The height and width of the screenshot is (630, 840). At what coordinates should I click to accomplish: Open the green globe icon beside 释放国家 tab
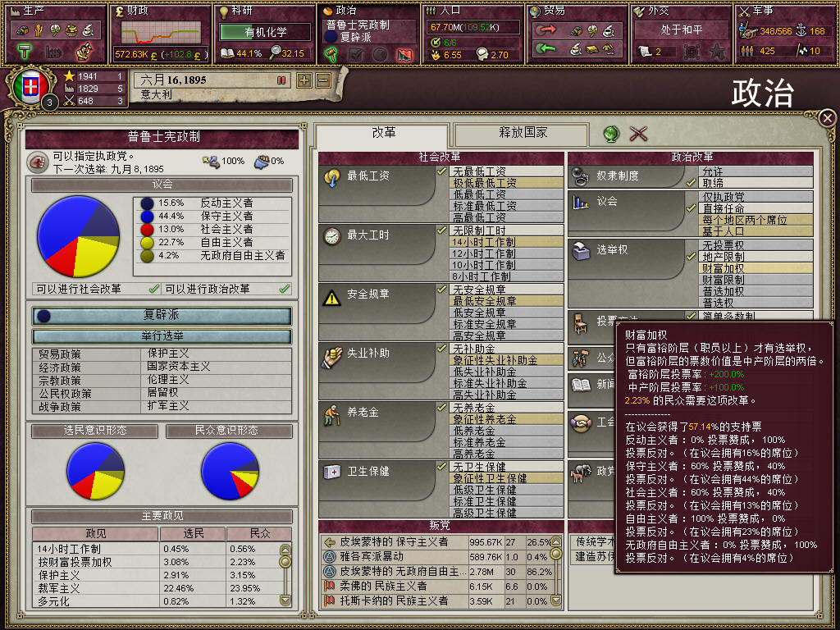coord(611,134)
